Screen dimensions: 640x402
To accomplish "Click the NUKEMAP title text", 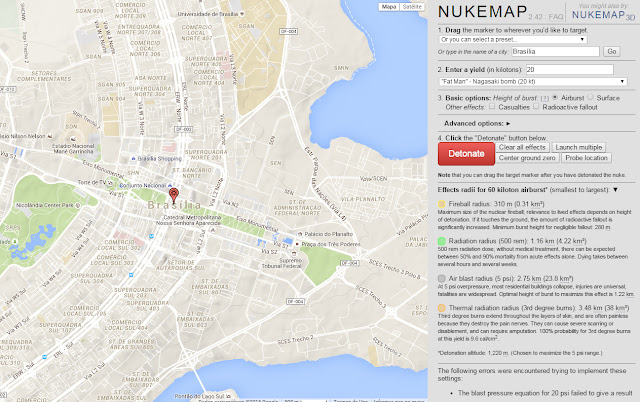I will coord(482,12).
